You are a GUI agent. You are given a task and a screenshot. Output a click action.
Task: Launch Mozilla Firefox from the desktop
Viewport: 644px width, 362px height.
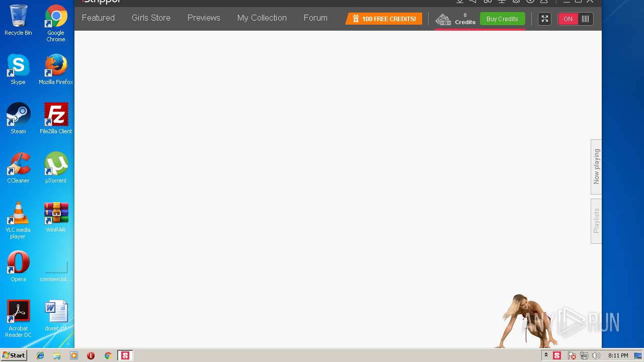[x=56, y=69]
